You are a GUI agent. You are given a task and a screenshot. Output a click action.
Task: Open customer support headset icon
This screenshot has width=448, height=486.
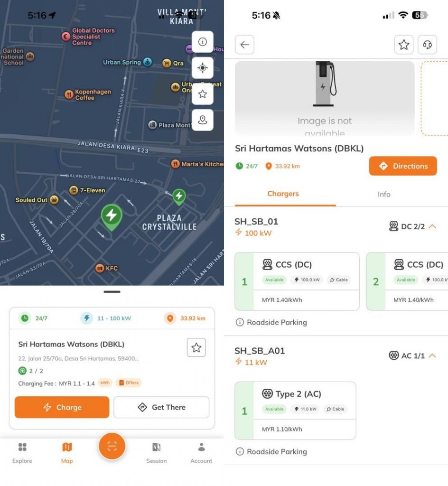(427, 45)
